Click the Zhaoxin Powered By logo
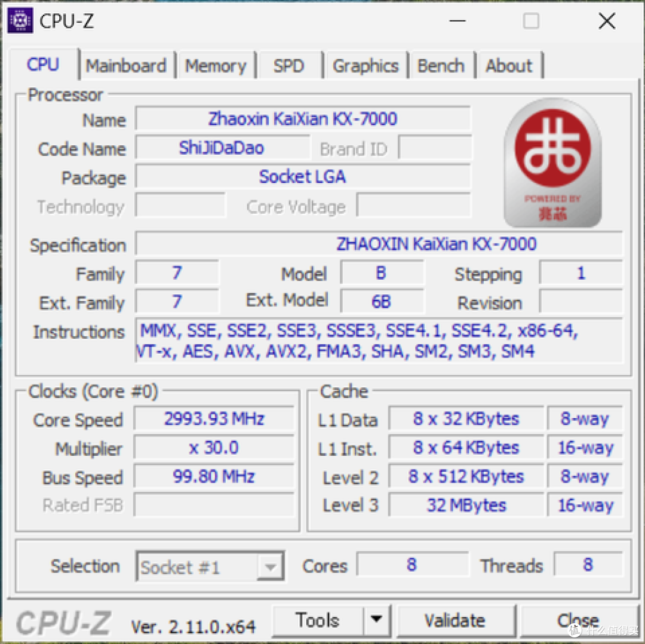The image size is (645, 644). click(552, 161)
